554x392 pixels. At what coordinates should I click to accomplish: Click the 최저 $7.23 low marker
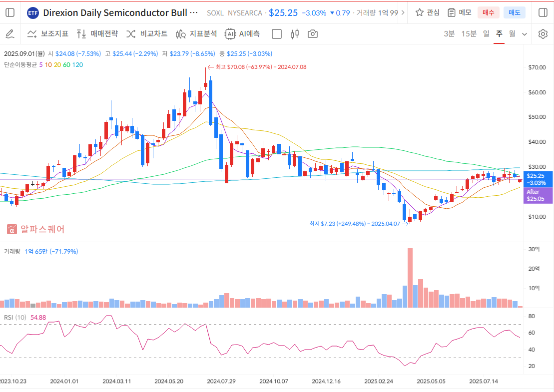(x=359, y=224)
